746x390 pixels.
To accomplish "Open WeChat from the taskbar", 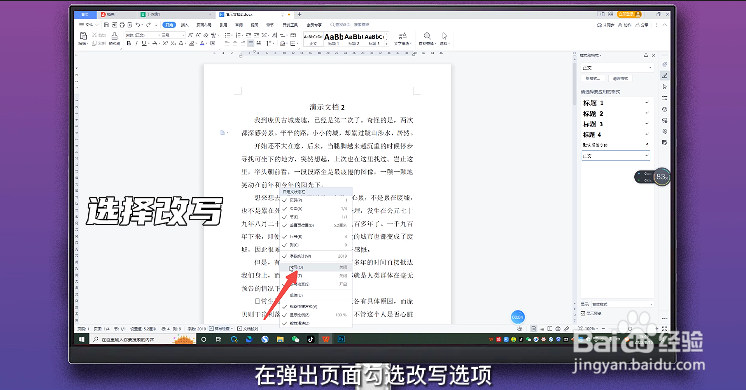I will 295,339.
